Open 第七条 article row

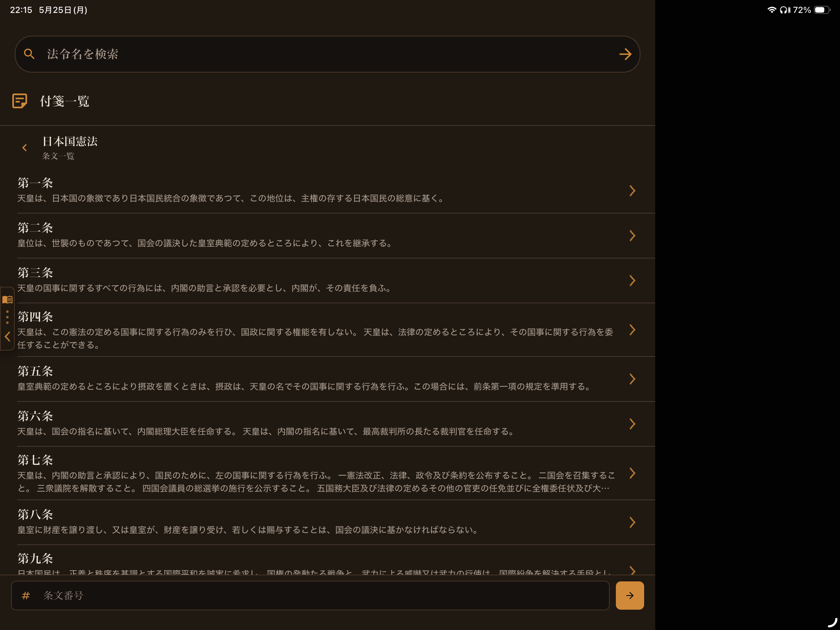click(x=327, y=473)
